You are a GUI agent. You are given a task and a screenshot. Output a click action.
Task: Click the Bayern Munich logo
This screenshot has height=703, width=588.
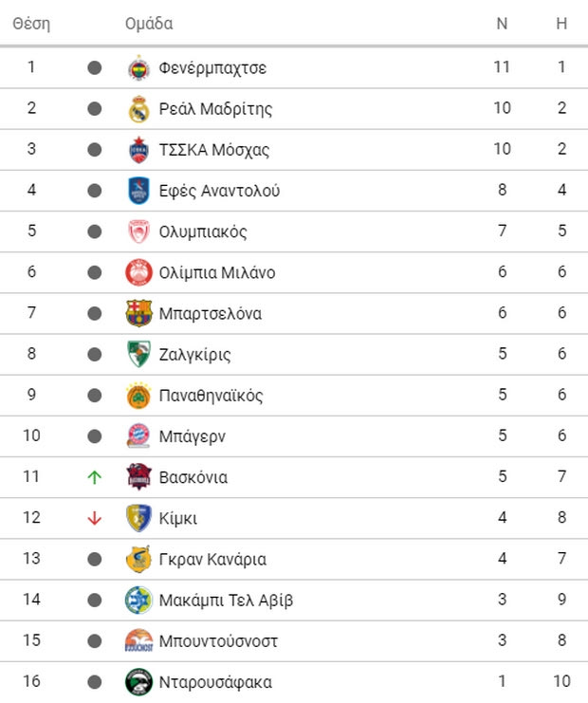point(138,436)
